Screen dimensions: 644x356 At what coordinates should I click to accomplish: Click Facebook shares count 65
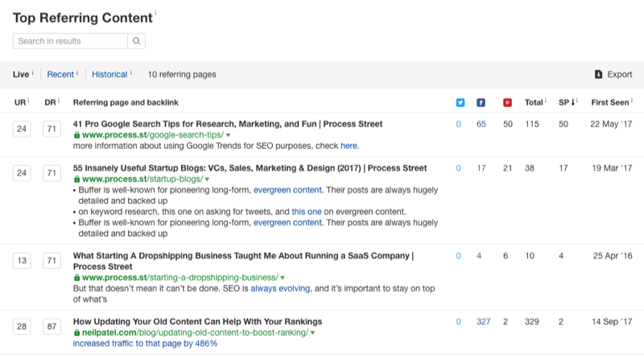point(481,124)
